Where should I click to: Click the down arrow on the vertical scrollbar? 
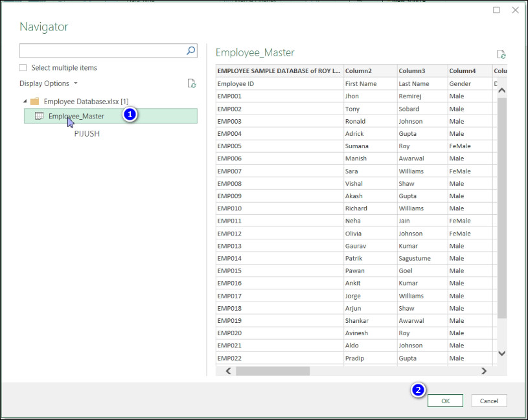coord(501,353)
